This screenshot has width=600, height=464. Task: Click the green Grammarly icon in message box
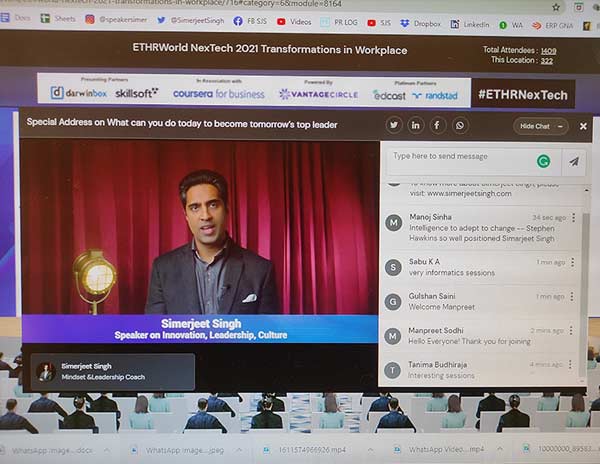[543, 161]
